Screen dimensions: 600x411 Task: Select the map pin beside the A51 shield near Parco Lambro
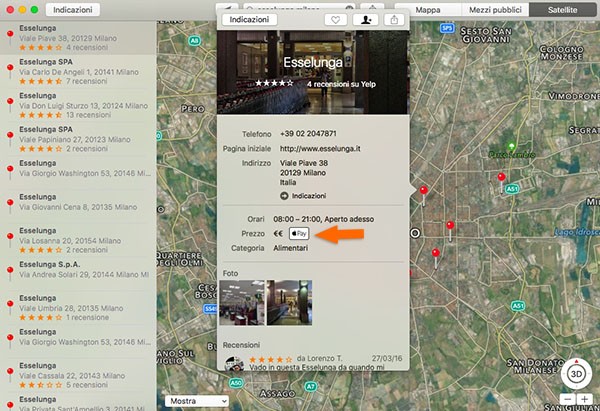coord(501,177)
